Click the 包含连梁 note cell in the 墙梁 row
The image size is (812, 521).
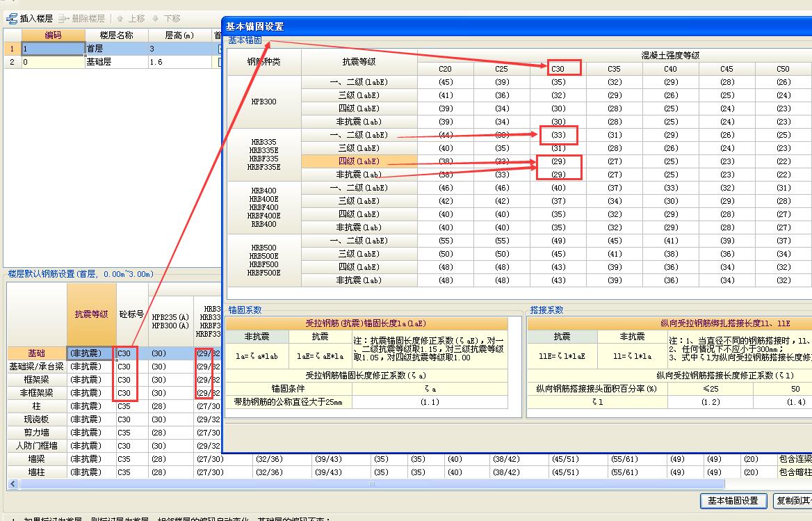795,459
